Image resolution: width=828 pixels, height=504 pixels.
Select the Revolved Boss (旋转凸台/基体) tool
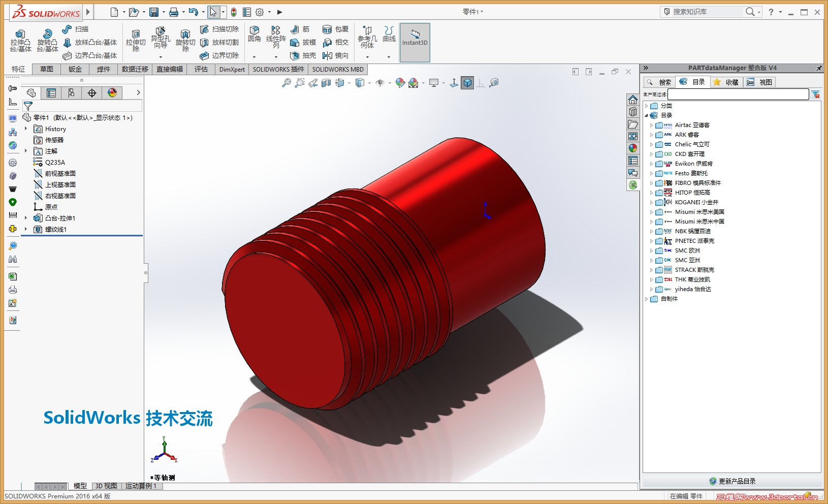click(47, 40)
